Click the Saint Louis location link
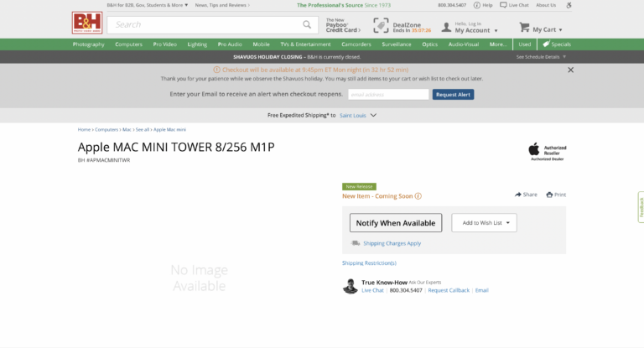This screenshot has height=348, width=644. tap(352, 116)
